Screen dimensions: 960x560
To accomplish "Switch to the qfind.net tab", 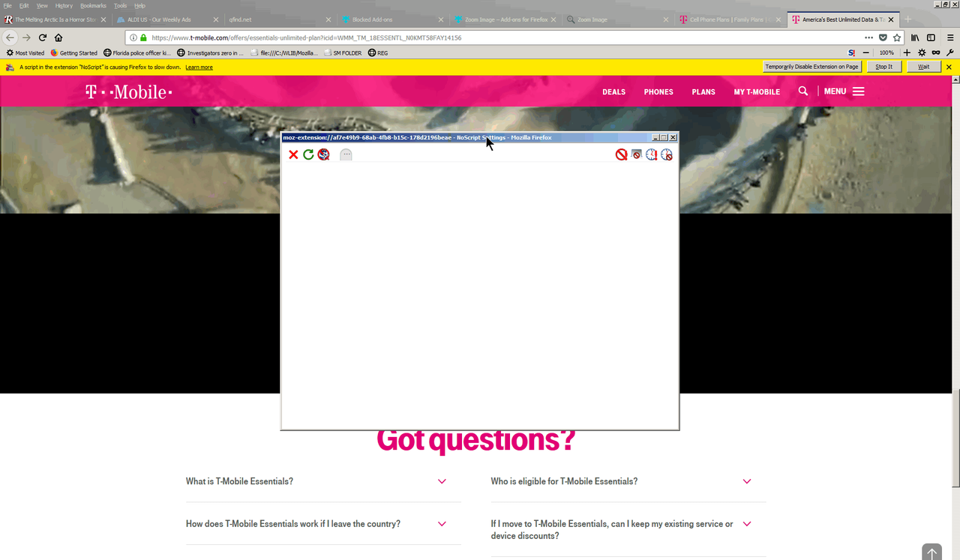I will click(x=280, y=19).
